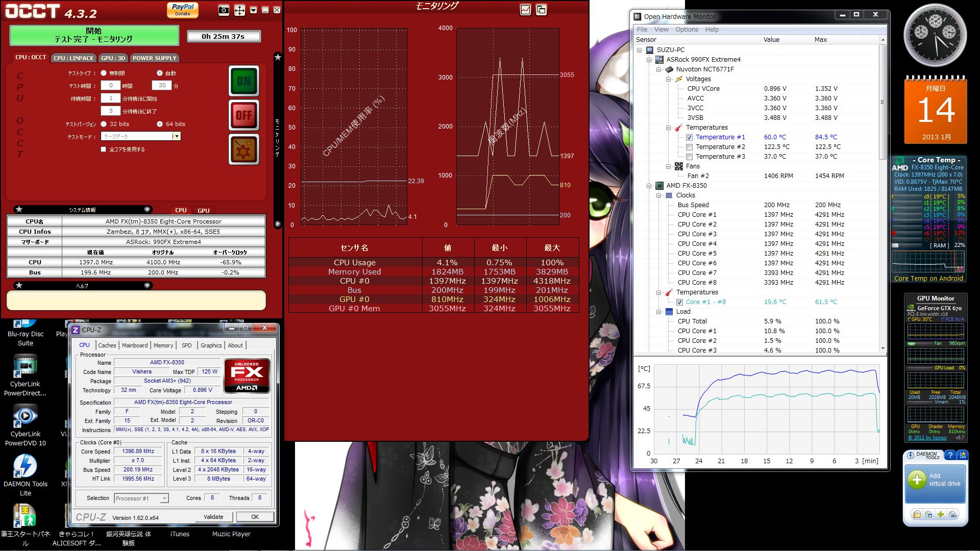Click the green plus icon in DAEMON Tools gadget

(941, 514)
